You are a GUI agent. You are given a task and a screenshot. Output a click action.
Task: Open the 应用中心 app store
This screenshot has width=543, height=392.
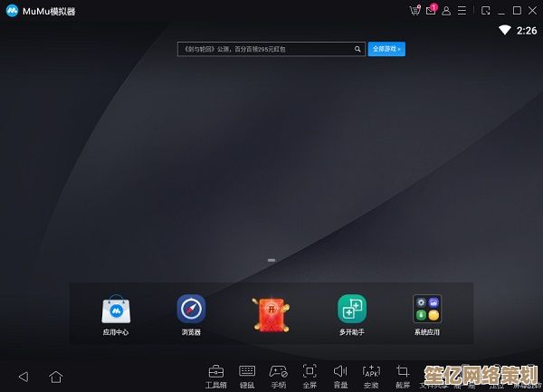[x=115, y=311]
